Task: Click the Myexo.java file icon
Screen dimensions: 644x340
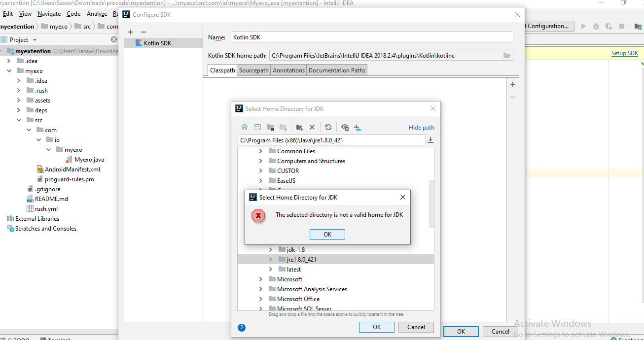Action: point(70,160)
